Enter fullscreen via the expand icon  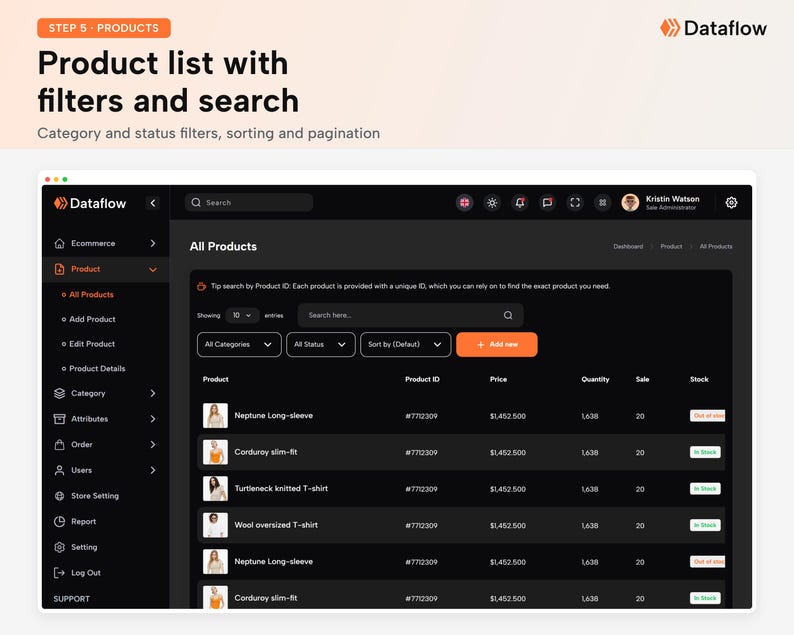[575, 203]
